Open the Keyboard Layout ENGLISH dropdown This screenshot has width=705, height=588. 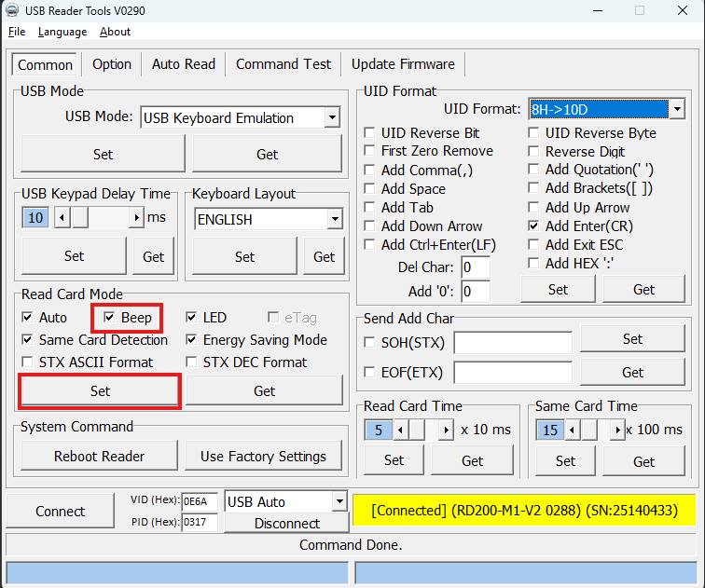pos(335,220)
